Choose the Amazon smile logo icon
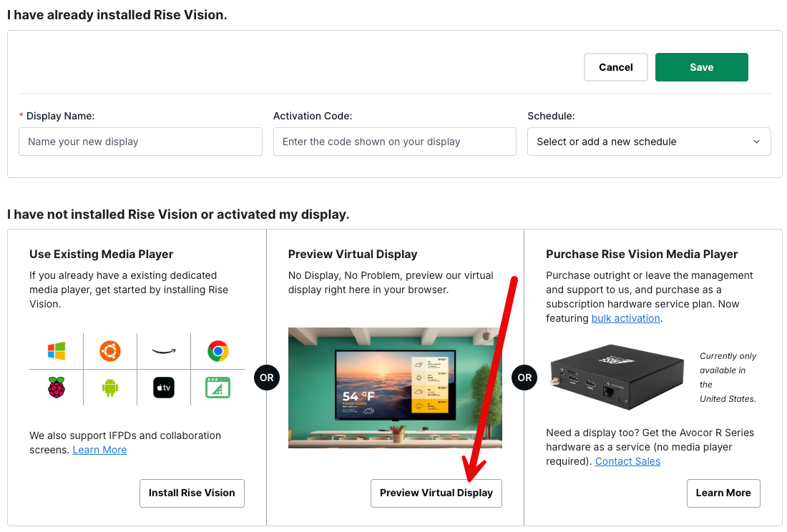 (164, 351)
